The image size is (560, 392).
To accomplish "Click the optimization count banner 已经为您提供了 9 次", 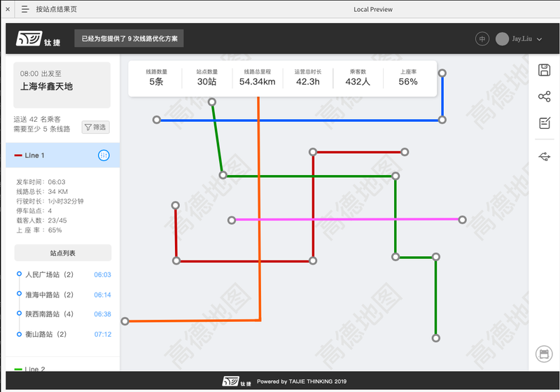I will pos(129,38).
